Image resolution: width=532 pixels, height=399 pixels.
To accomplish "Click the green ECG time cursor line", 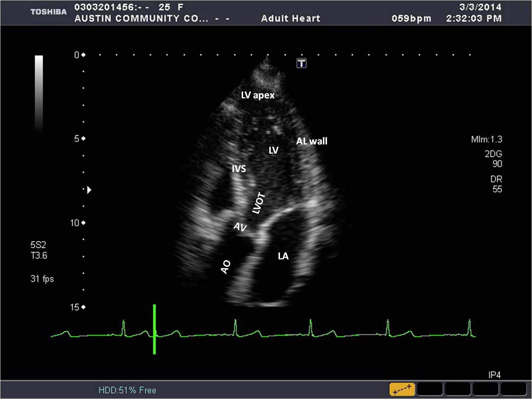I will click(x=154, y=329).
